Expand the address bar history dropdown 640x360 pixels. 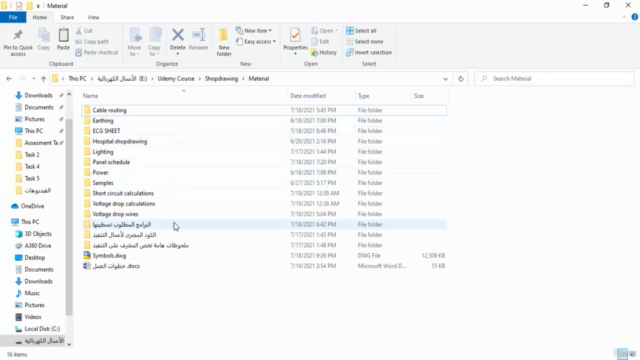tap(445, 79)
